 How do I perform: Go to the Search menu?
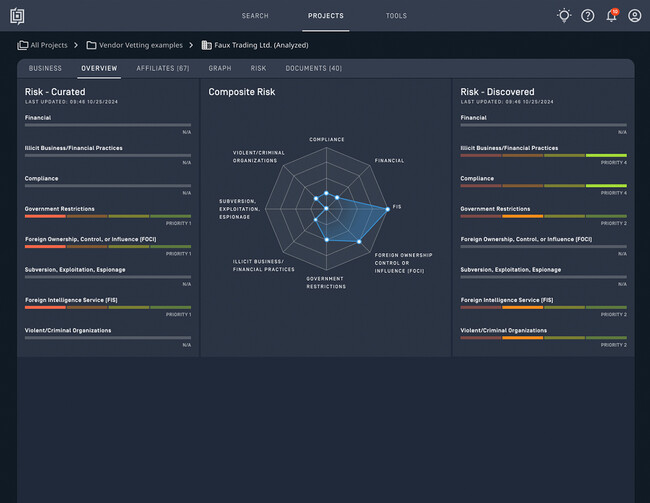[255, 16]
